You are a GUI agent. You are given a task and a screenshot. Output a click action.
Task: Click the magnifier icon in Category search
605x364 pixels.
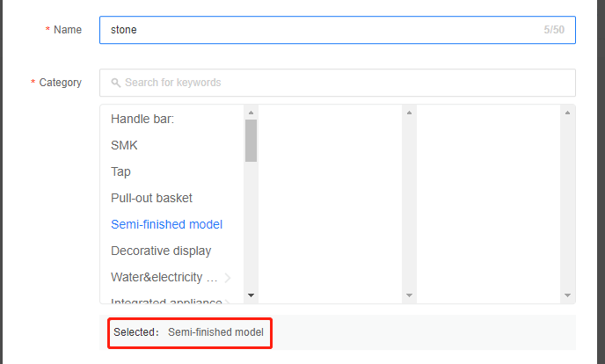click(115, 83)
